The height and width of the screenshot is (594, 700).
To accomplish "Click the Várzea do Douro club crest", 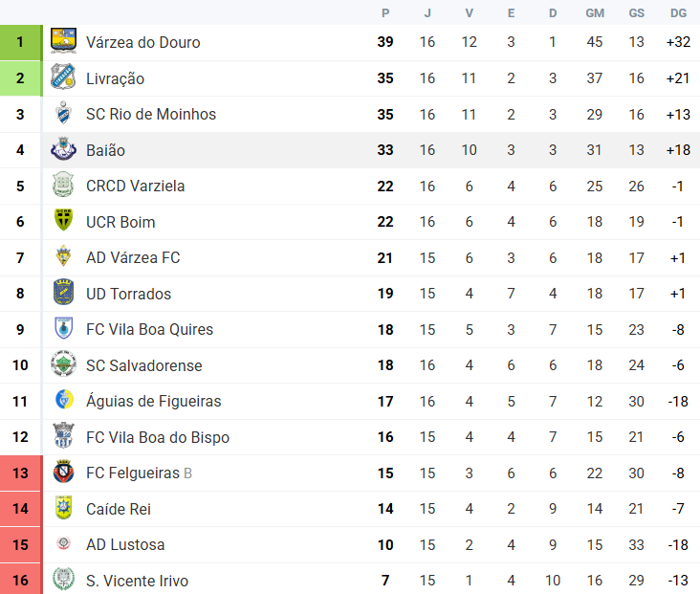I will [63, 41].
